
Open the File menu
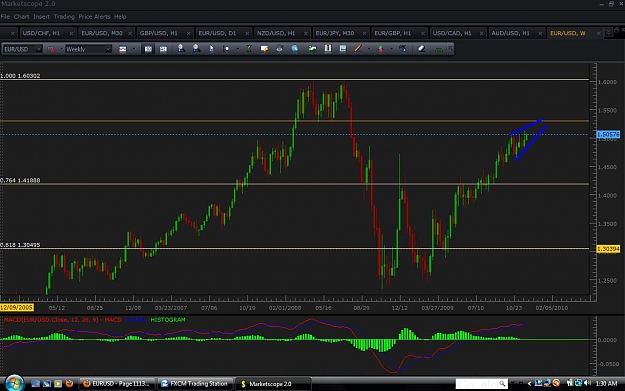[5, 17]
